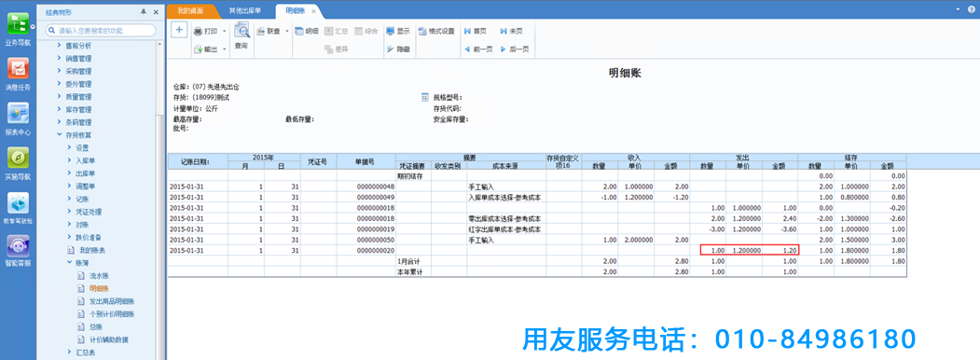
Task: Expand the 凭证处理 tree node
Action: click(x=69, y=212)
